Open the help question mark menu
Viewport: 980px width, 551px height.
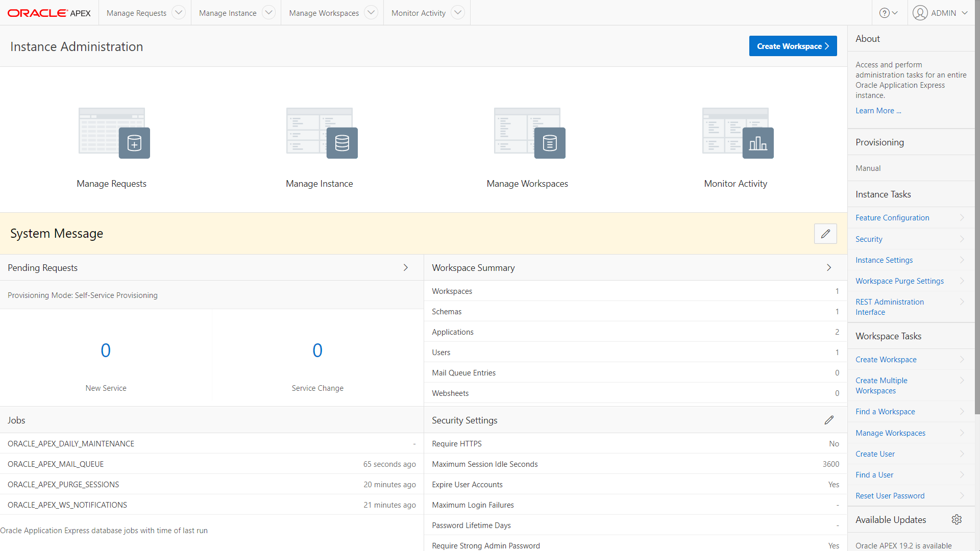(x=889, y=13)
